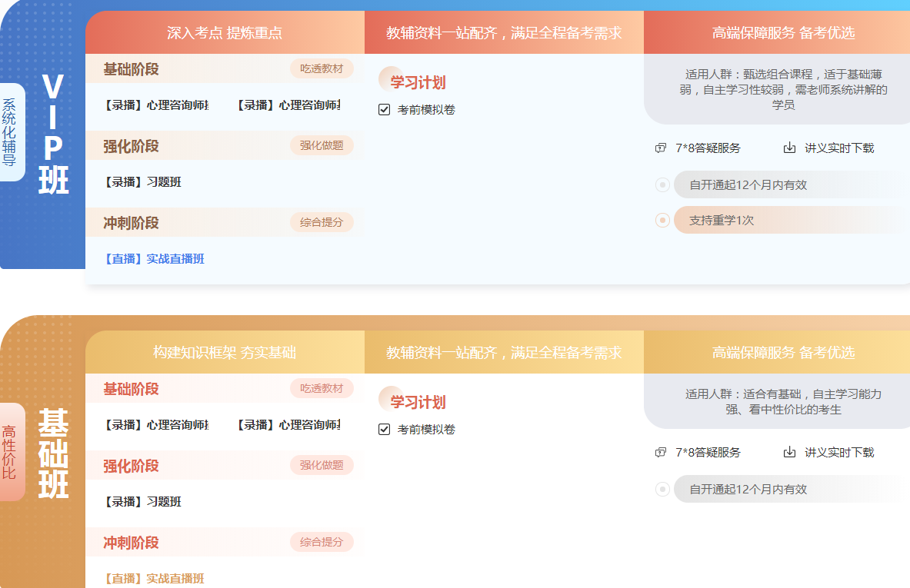Open 构建知识框架 夯实基础 column header
Viewport: 910px width, 588px height.
(x=225, y=352)
